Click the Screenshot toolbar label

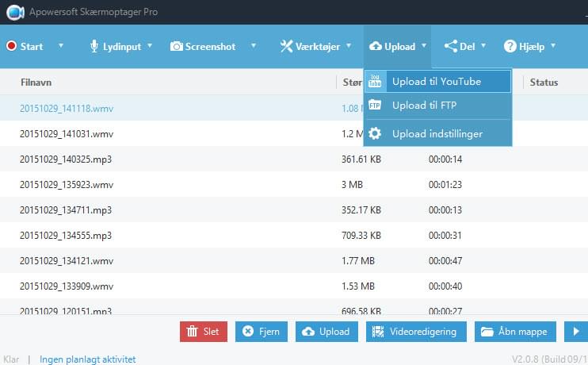pos(210,47)
